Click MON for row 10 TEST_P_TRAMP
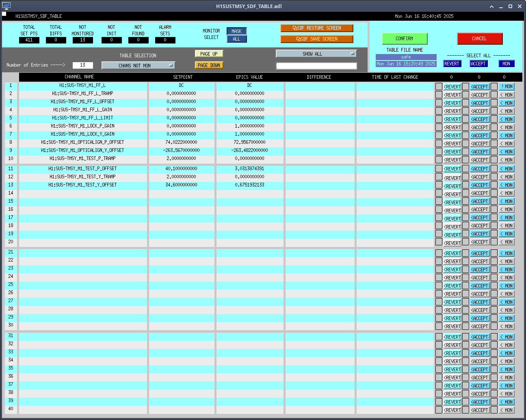Image resolution: width=526 pixels, height=420 pixels. [507, 160]
